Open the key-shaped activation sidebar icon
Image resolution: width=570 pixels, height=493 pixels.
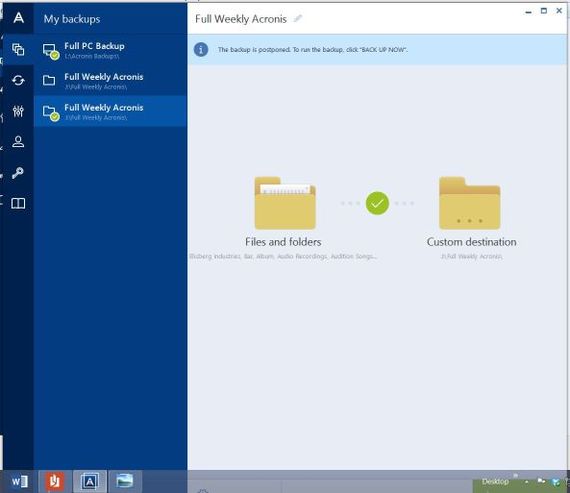18,173
